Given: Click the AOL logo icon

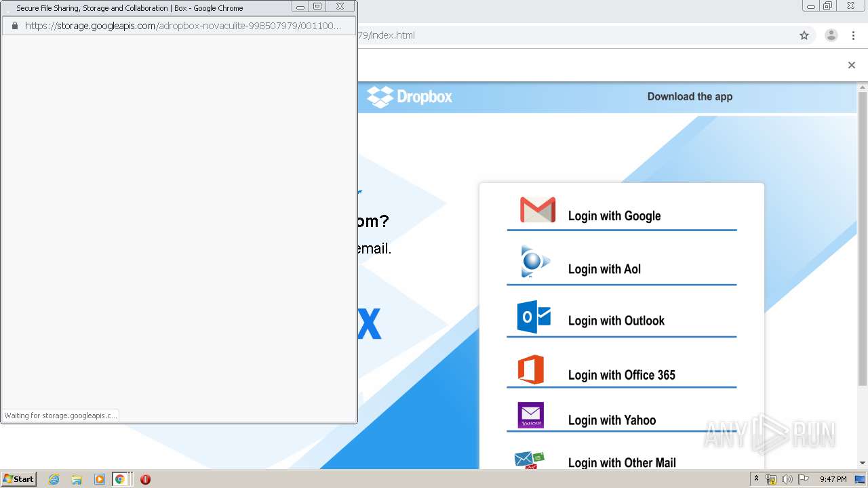Looking at the screenshot, I should [535, 262].
